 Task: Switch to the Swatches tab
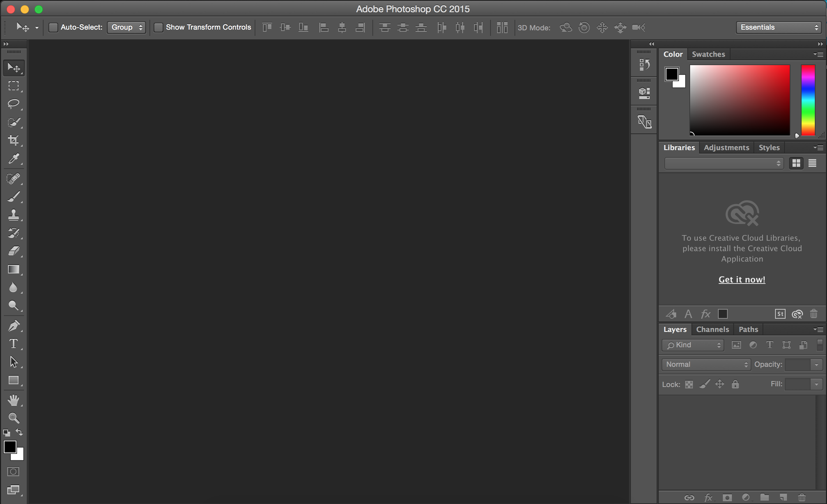coord(708,54)
